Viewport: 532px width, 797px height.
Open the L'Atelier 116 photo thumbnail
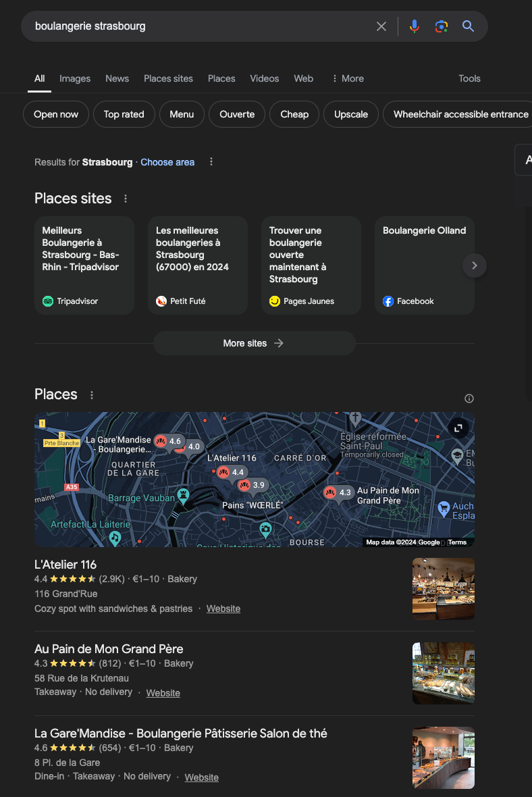(443, 588)
